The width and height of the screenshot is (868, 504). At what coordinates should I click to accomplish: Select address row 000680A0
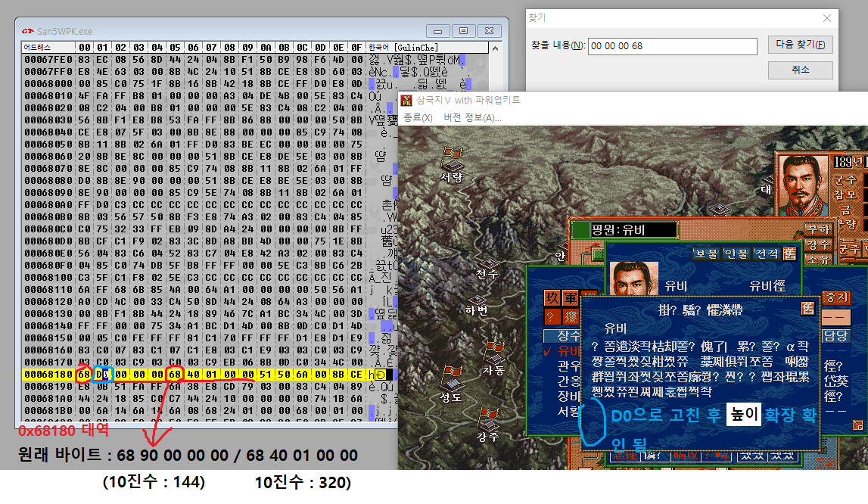click(x=48, y=205)
